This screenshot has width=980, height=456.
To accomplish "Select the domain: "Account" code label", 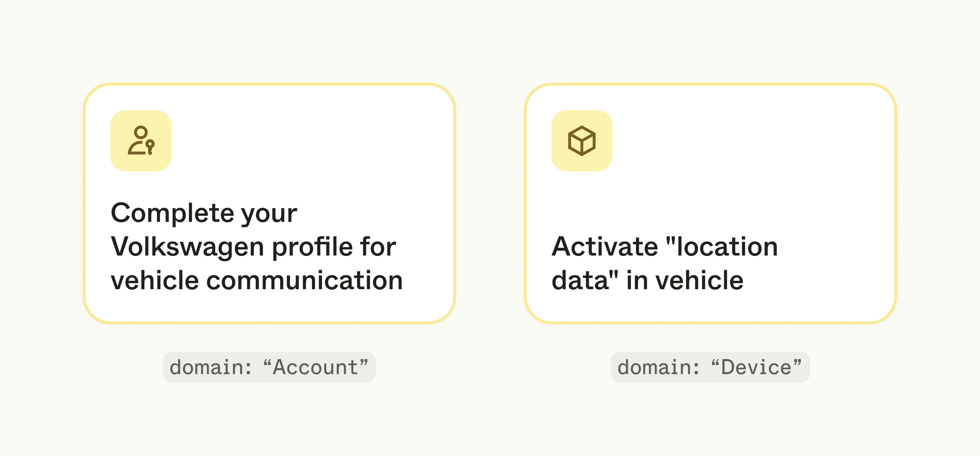I will click(x=269, y=367).
